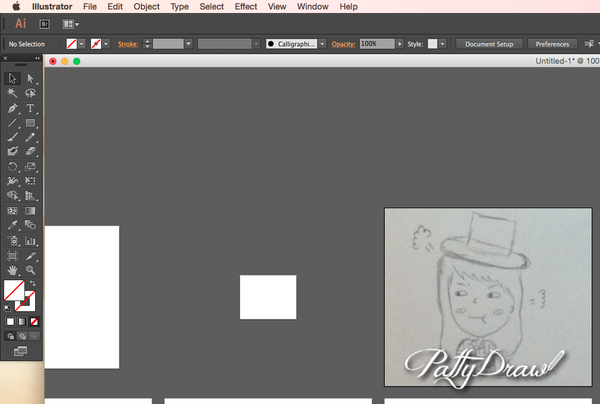Select the Zoom tool
600x404 pixels.
pos(31,270)
